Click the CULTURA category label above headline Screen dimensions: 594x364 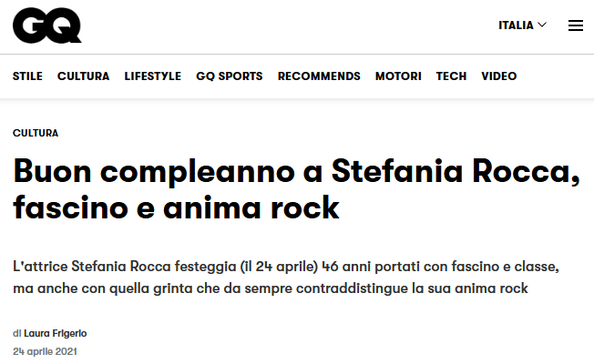(x=36, y=133)
